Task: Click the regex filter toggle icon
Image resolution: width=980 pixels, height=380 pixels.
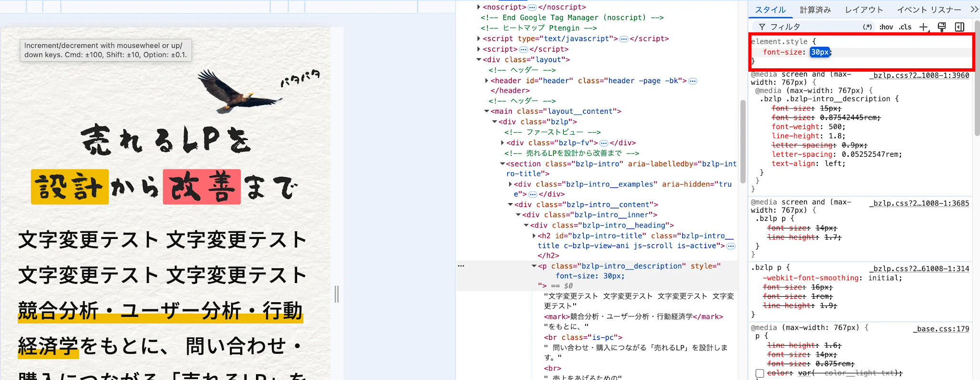Action: click(867, 27)
